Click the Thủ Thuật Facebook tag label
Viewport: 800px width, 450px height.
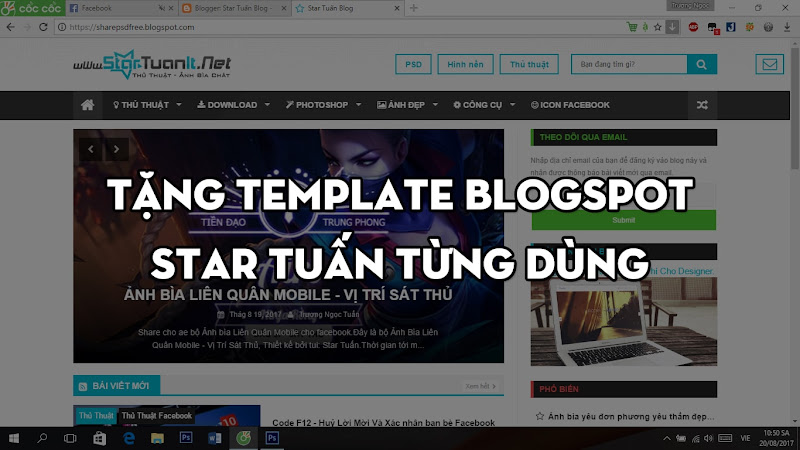click(157, 415)
